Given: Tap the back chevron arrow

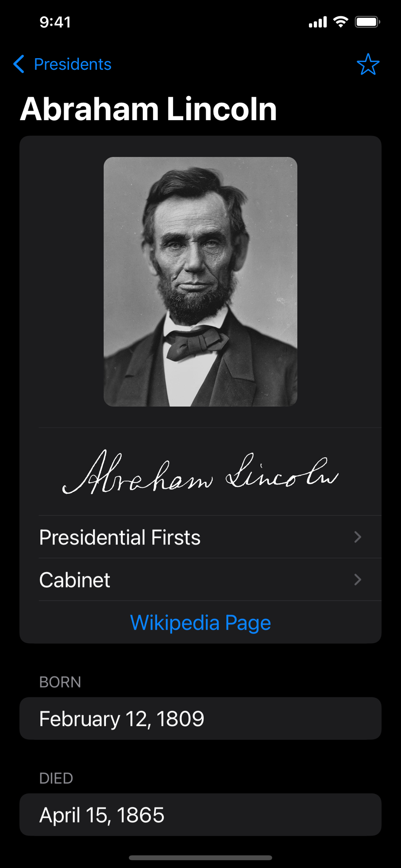Looking at the screenshot, I should pyautogui.click(x=19, y=64).
